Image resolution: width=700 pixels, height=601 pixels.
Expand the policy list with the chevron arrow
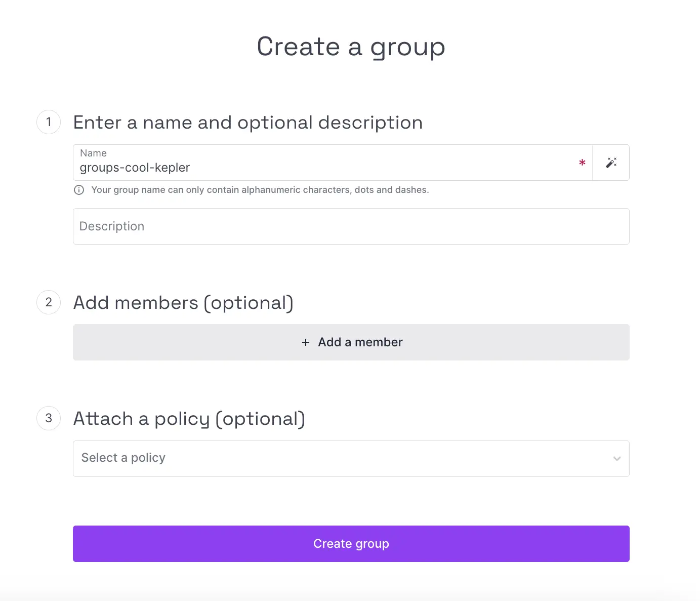(616, 459)
